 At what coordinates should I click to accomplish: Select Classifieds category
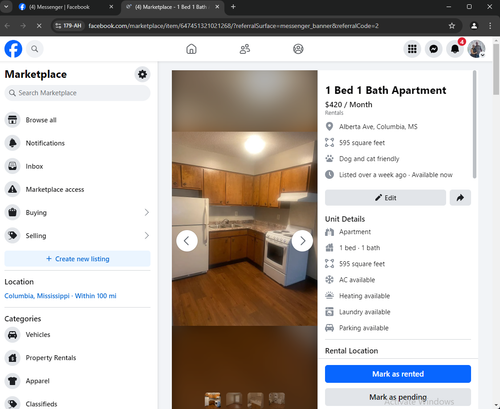[77, 404]
